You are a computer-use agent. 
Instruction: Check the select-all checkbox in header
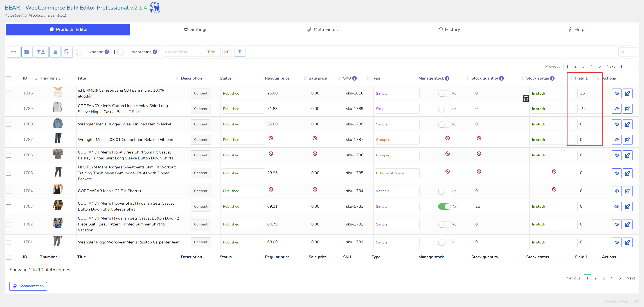tap(8, 78)
